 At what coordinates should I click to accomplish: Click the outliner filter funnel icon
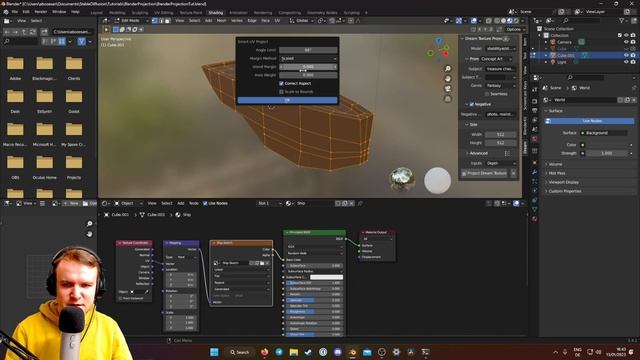pos(622,20)
